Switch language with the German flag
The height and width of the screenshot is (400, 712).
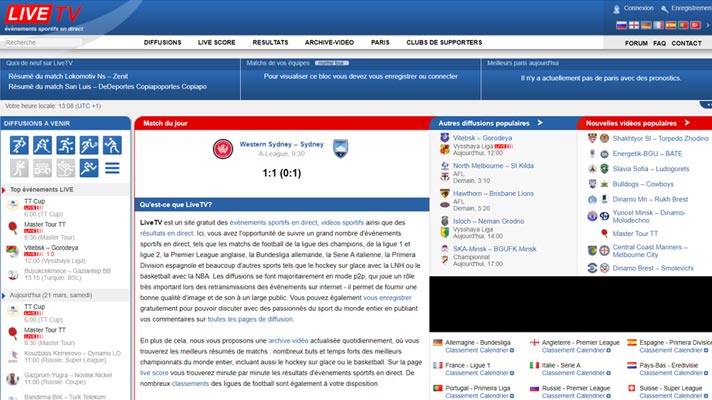point(646,25)
